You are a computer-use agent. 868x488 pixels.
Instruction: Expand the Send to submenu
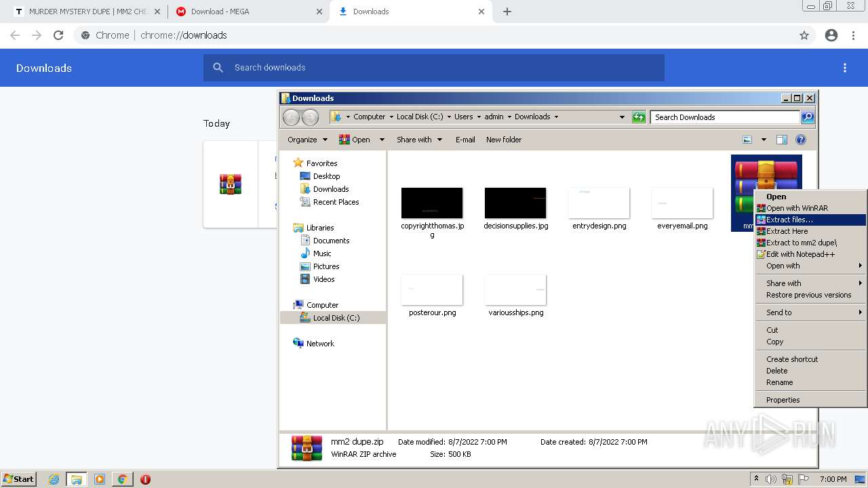810,312
